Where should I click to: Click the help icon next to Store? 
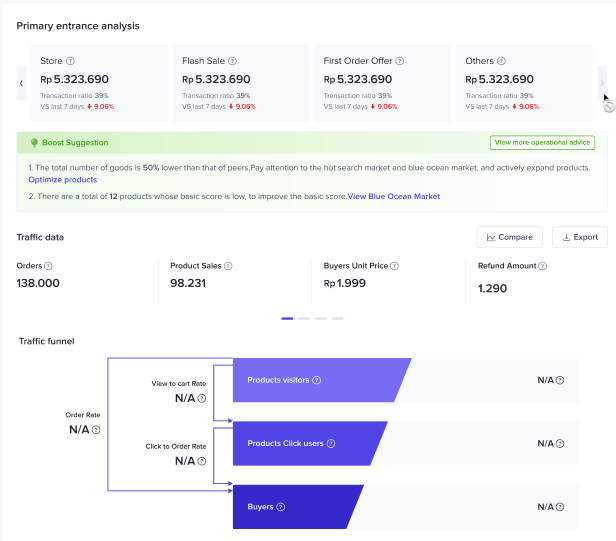pos(71,61)
